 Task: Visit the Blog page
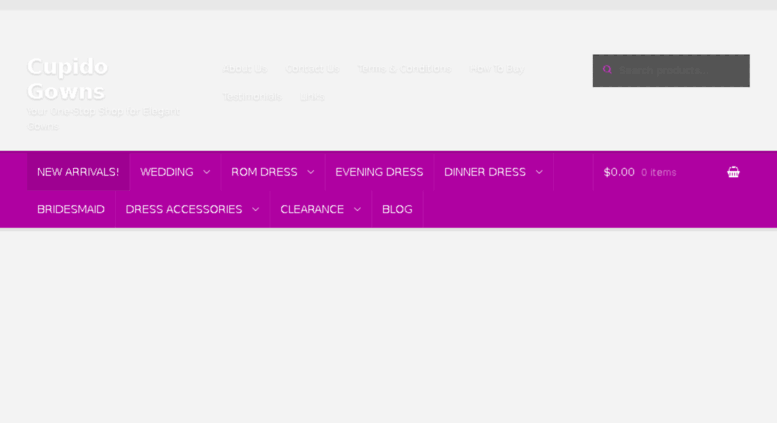397,209
